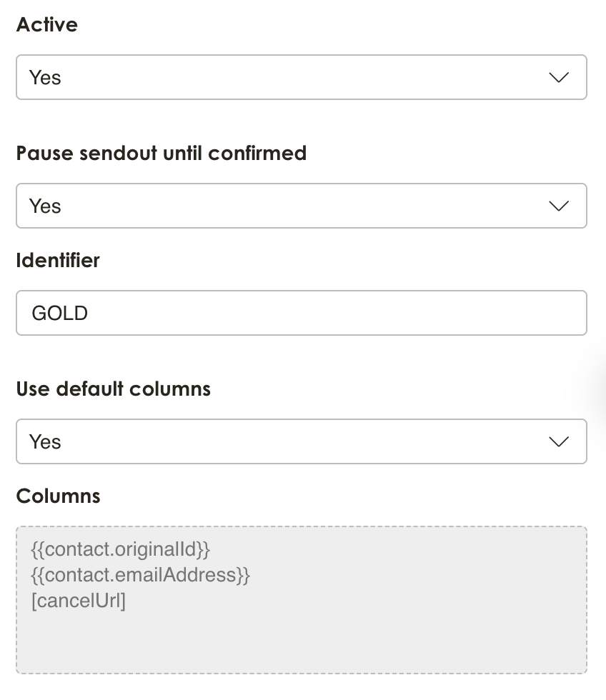606x700 pixels.
Task: Click the Use default columns chevron arrow
Action: (558, 441)
